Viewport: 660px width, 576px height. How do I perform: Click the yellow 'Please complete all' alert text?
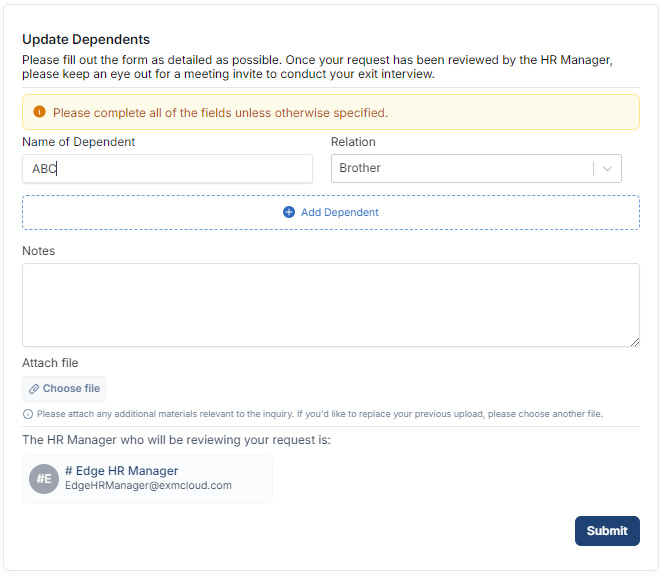(x=220, y=113)
